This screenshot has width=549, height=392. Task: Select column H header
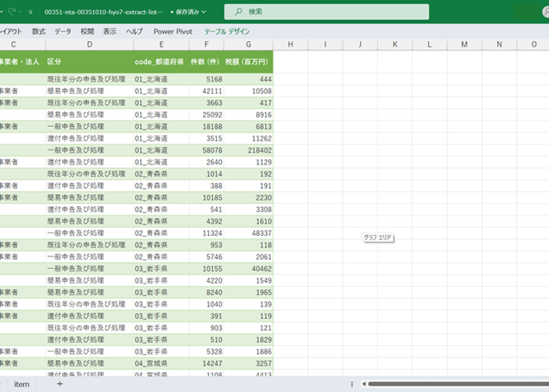[x=291, y=45]
